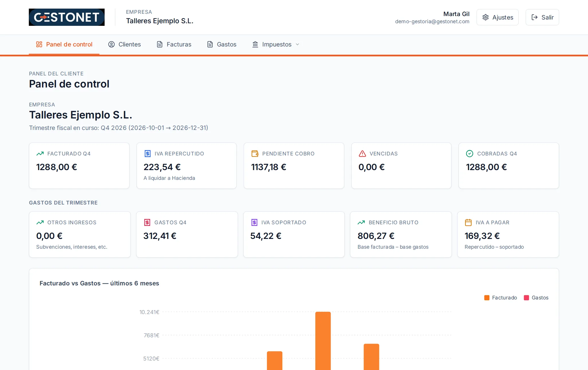The height and width of the screenshot is (370, 588).
Task: Click the Facturas document icon
Action: [x=160, y=44]
